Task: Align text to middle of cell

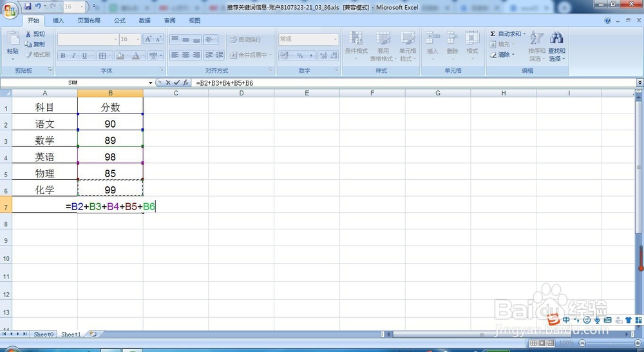Action: click(185, 39)
